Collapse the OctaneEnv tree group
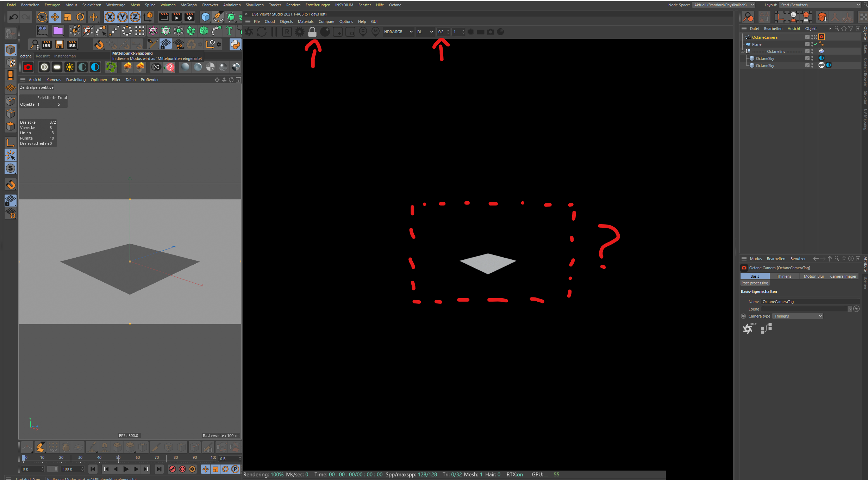The width and height of the screenshot is (868, 480). pos(743,51)
